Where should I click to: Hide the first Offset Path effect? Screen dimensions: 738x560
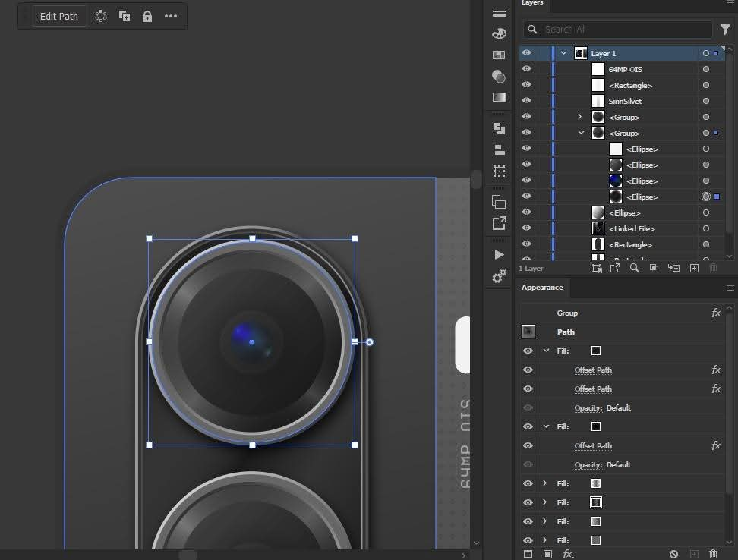528,370
